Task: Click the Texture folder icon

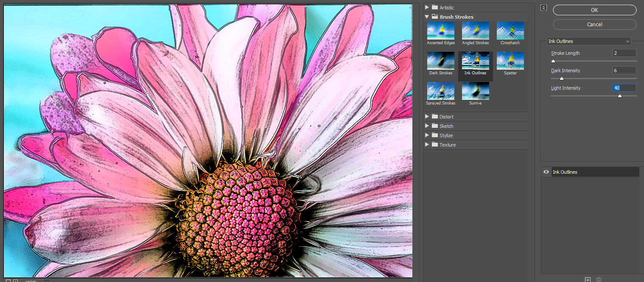Action: tap(434, 144)
